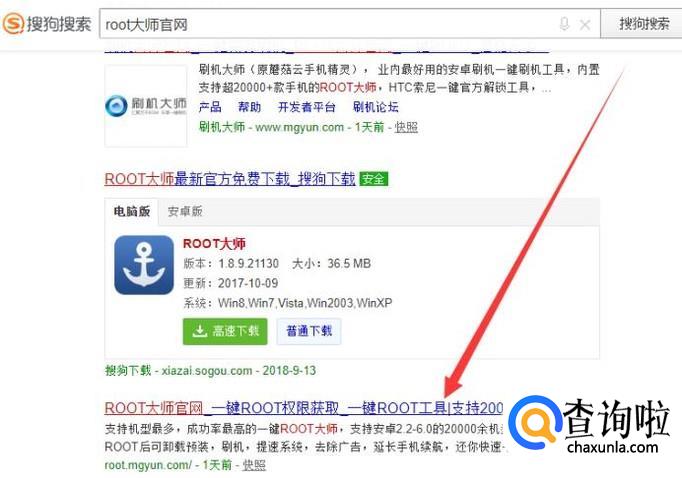The width and height of the screenshot is (682, 478).
Task: Click the 版本: 1.8.9.21130 text
Action: [x=231, y=264]
